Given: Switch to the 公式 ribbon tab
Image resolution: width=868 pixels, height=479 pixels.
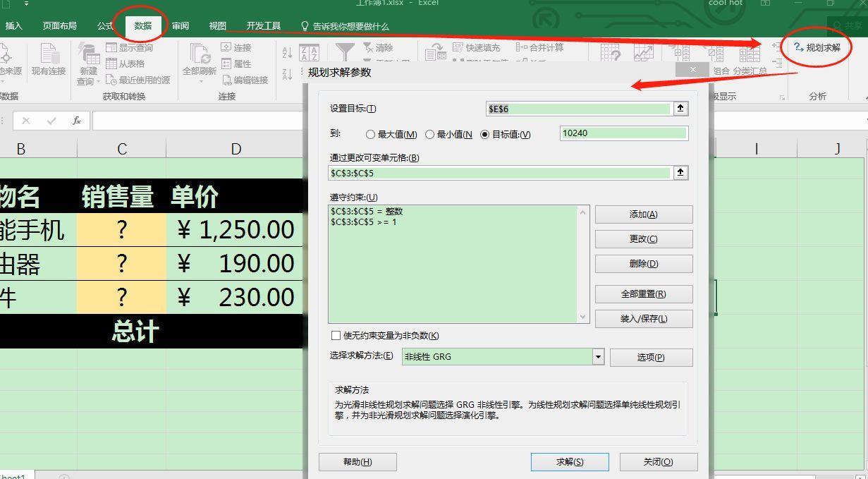Looking at the screenshot, I should click(x=104, y=25).
